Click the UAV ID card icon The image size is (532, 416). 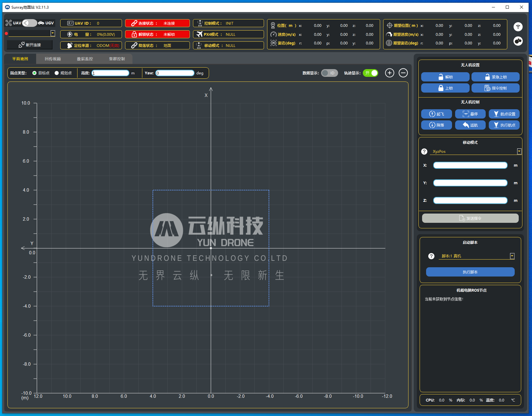pos(70,23)
